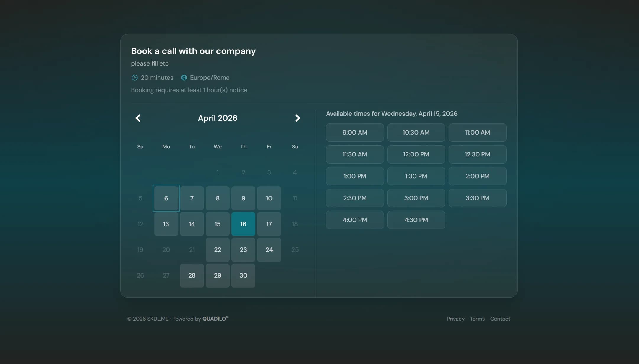Screen dimensions: 639x364
Task: Go to the next month arrow
Action: pyautogui.click(x=297, y=118)
